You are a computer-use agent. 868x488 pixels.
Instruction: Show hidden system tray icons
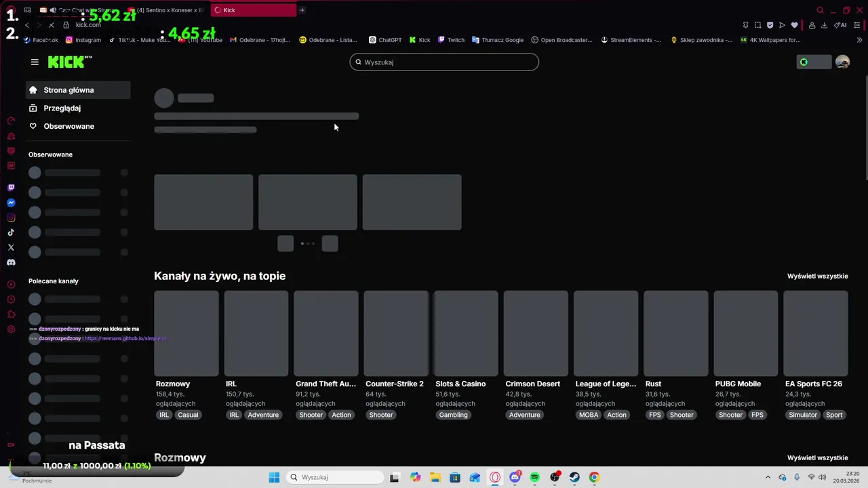768,477
